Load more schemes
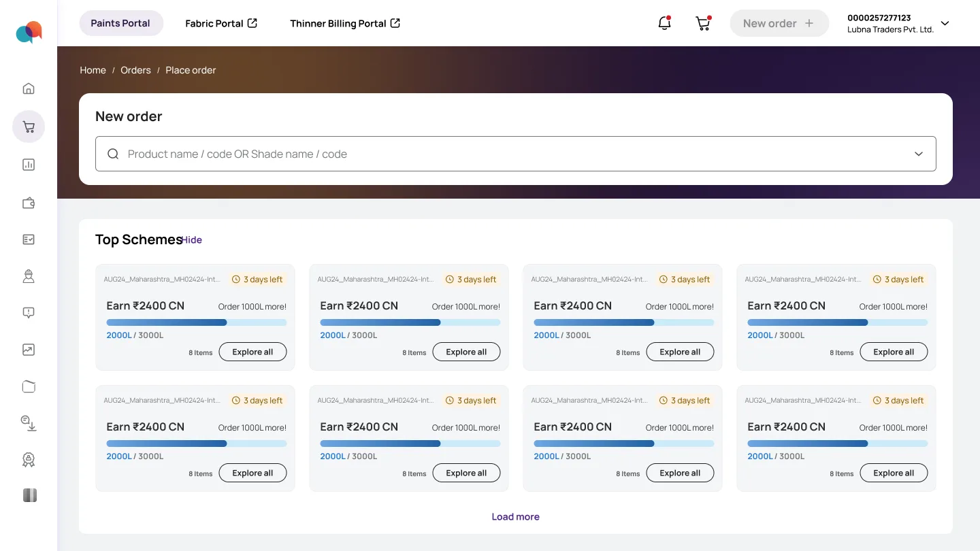Screen dimensions: 980x551 tap(515, 516)
